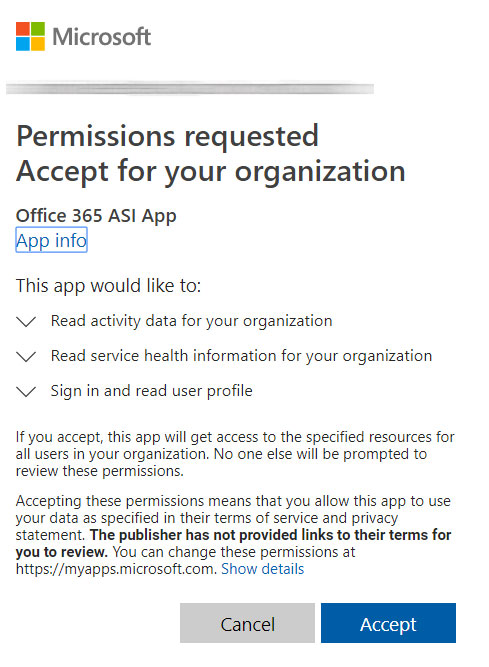This screenshot has width=489, height=667.
Task: Select the Office 365 ASI App name
Action: pos(96,216)
